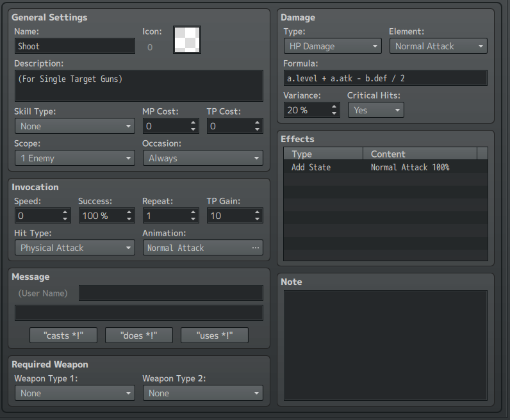This screenshot has width=510, height=420.
Task: Increase the Variance percentage stepper
Action: (x=334, y=106)
